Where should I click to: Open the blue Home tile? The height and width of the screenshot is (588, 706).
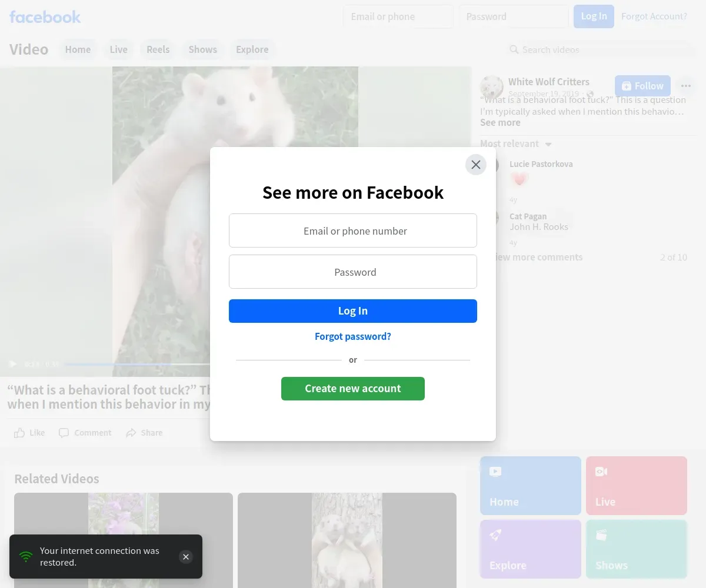531,486
